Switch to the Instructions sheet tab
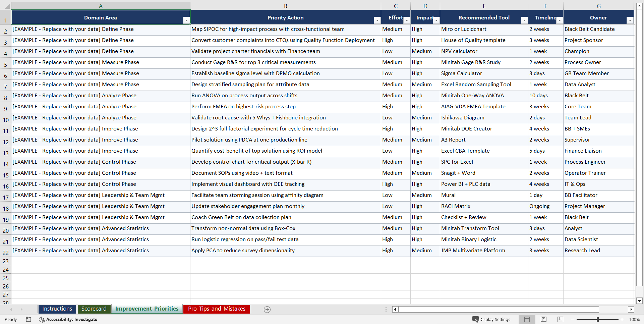Screen dimensions: 644x324 tap(57, 309)
